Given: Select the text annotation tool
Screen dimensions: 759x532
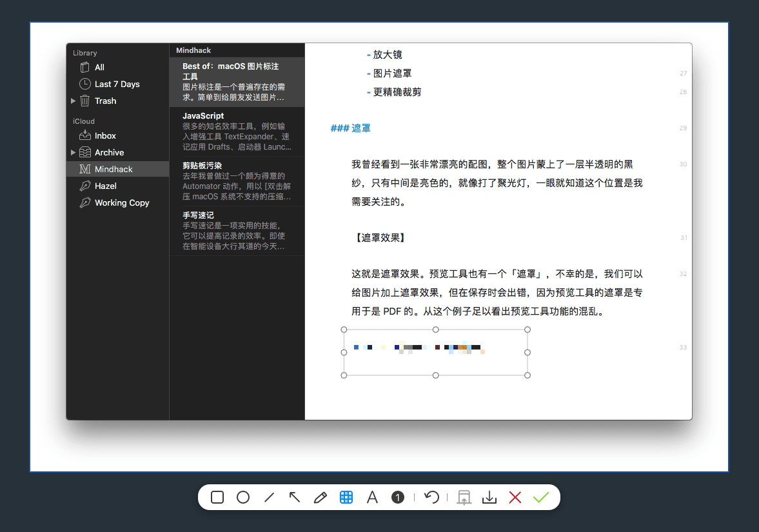Looking at the screenshot, I should [372, 497].
